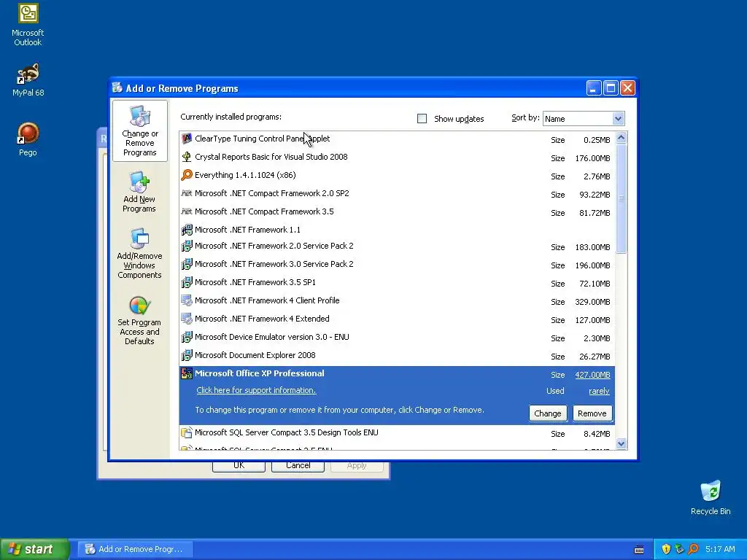Image resolution: width=747 pixels, height=560 pixels.
Task: Click .NET Framework 3.5 SP1 icon
Action: coord(187,282)
